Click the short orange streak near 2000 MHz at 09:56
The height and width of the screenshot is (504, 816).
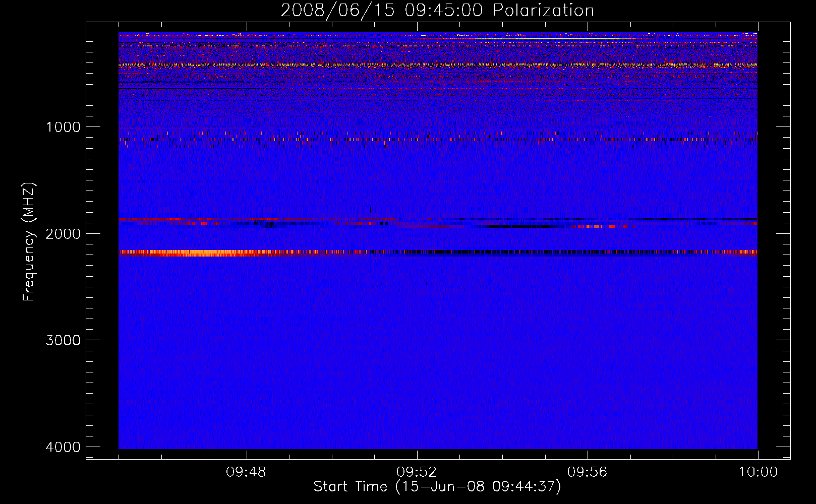(603, 226)
